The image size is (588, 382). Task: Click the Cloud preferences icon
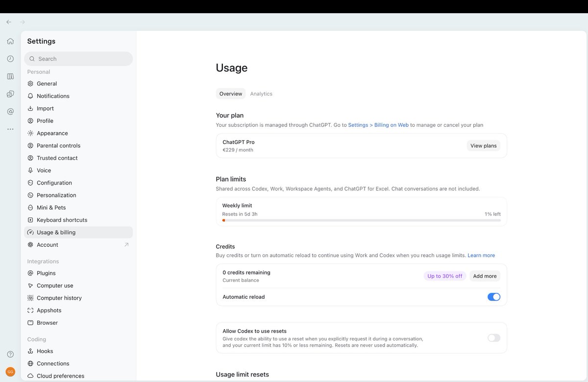[x=30, y=376]
